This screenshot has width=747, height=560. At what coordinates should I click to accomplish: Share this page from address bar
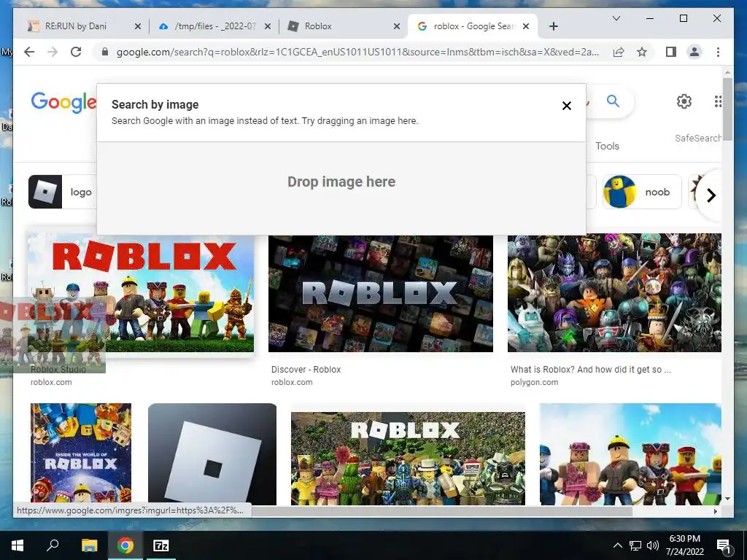click(x=619, y=52)
